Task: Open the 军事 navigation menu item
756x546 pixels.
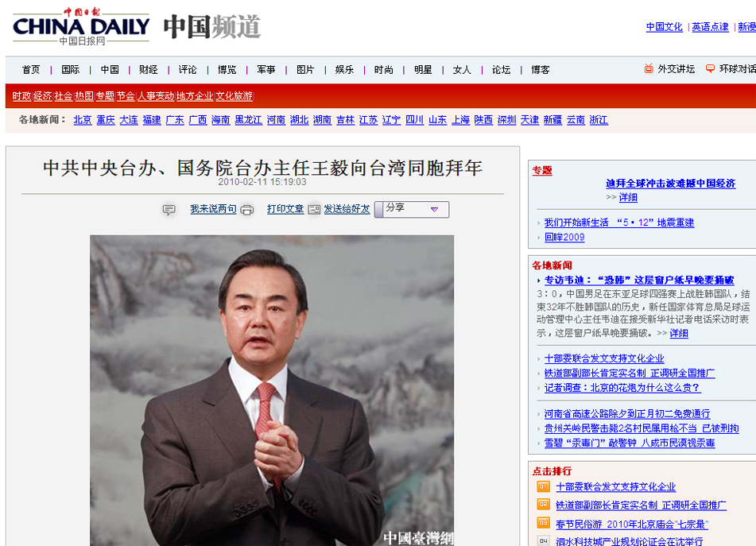Action: click(266, 70)
